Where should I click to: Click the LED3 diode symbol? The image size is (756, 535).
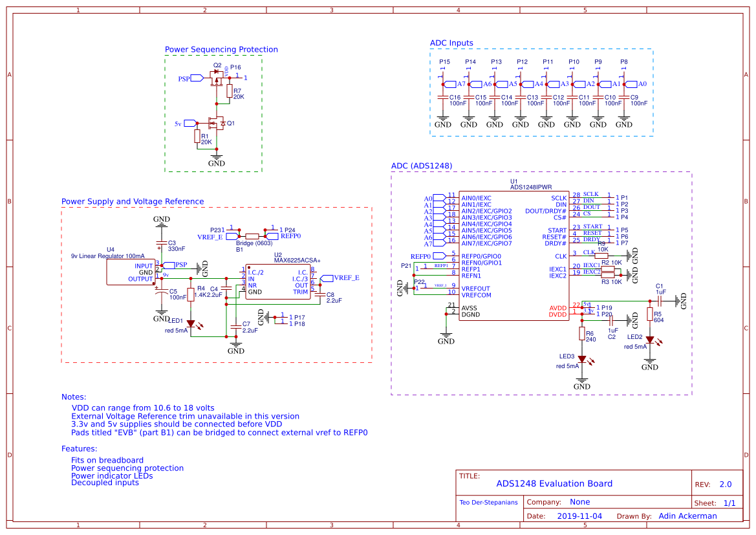point(582,360)
